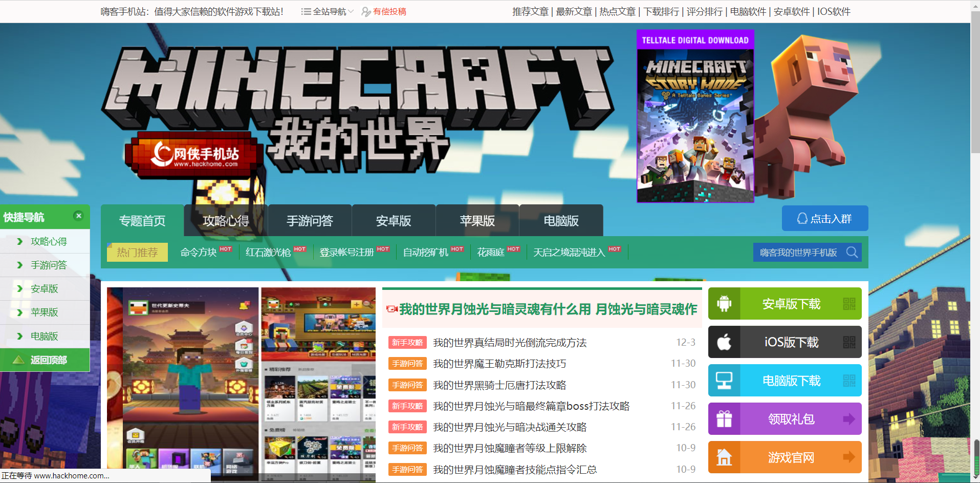The image size is (980, 483).
Task: Click the sidebar arrow beside 苹果版
Action: point(20,312)
